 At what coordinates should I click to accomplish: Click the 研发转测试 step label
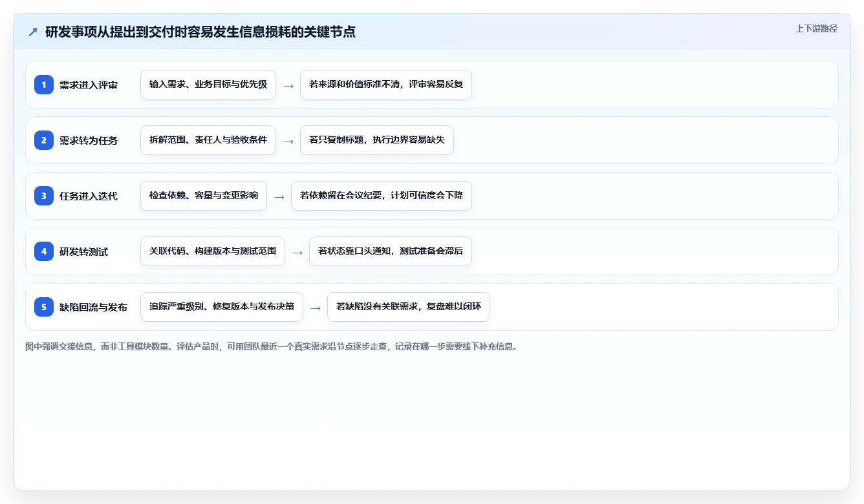[x=83, y=251]
